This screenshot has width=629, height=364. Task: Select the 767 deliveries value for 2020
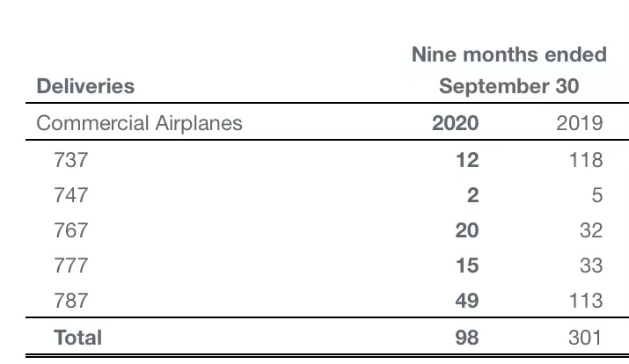466,230
